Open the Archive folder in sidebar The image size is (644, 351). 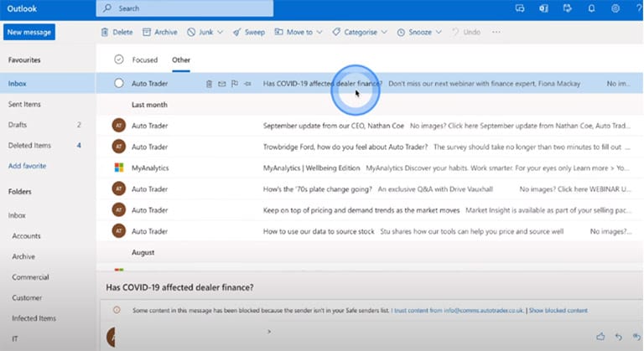[x=48, y=256]
